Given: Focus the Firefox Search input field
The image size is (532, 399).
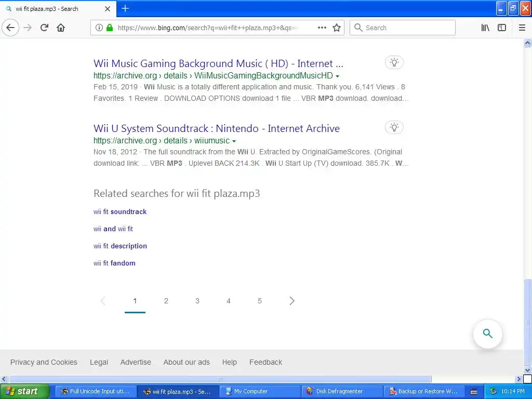Looking at the screenshot, I should 403,28.
